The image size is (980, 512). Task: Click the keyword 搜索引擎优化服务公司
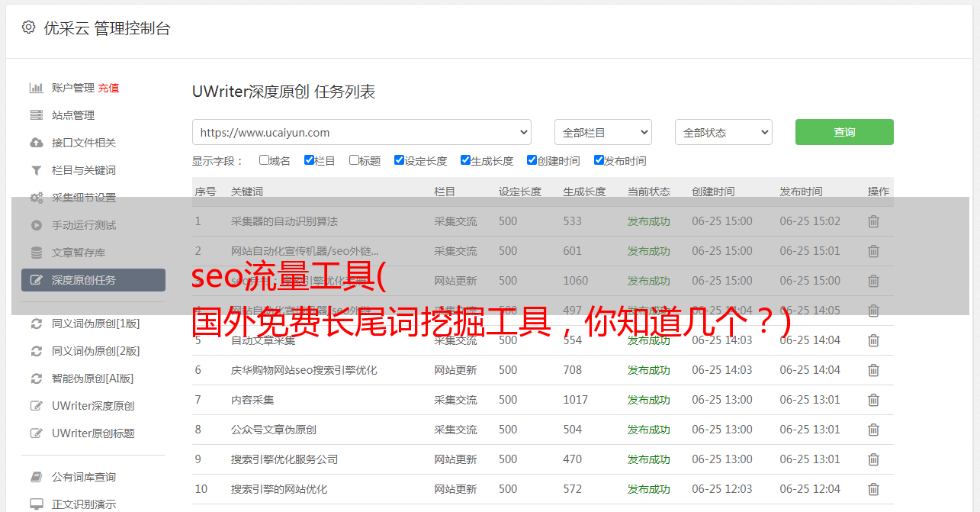click(284, 459)
